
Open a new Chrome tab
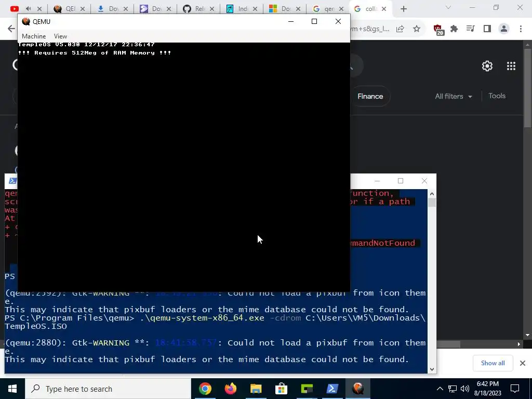(x=403, y=9)
